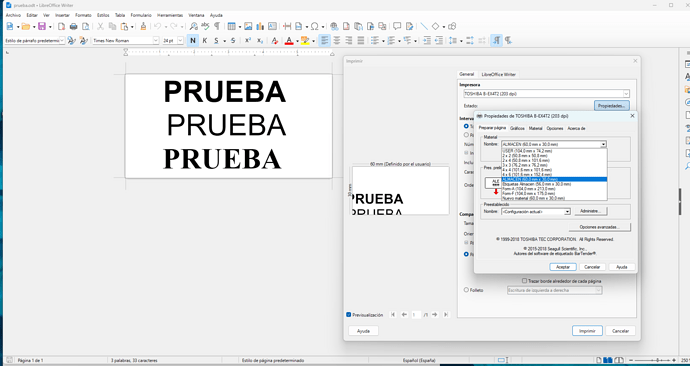Screen dimensions: 690x366
Task: Check Trazar borde alrededor de cada página
Action: [x=525, y=281]
